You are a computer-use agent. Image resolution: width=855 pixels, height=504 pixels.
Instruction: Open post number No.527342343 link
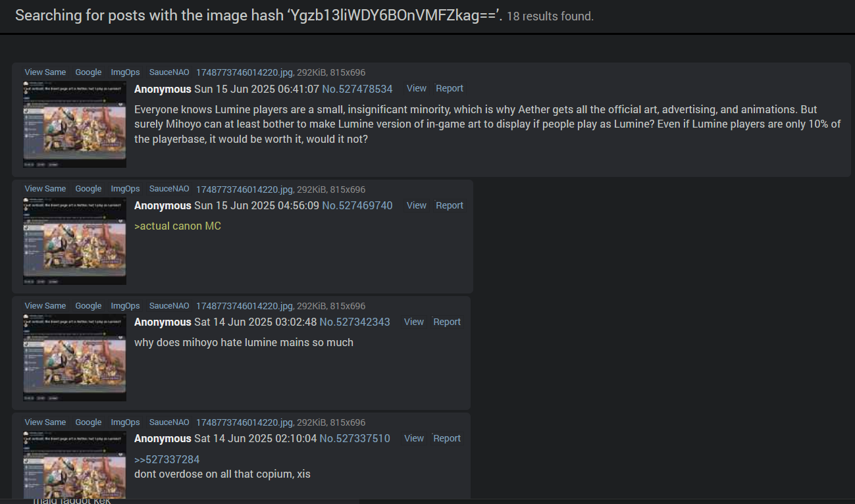click(x=355, y=322)
